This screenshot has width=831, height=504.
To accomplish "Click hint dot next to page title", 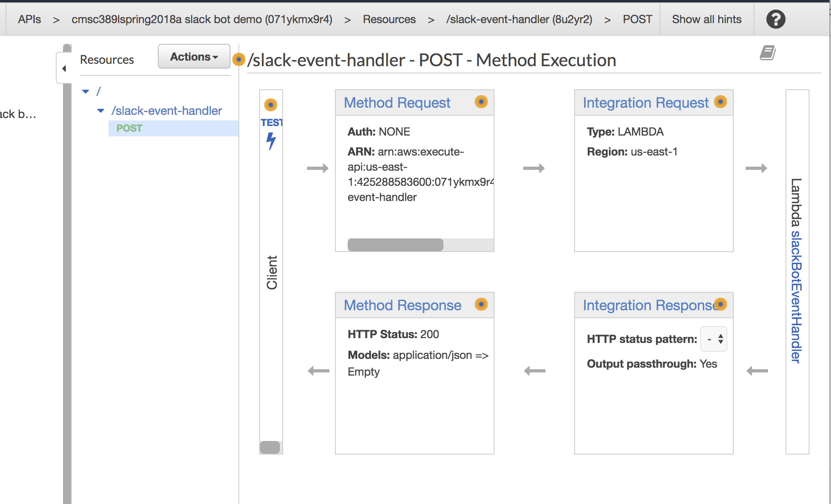I will 238,60.
